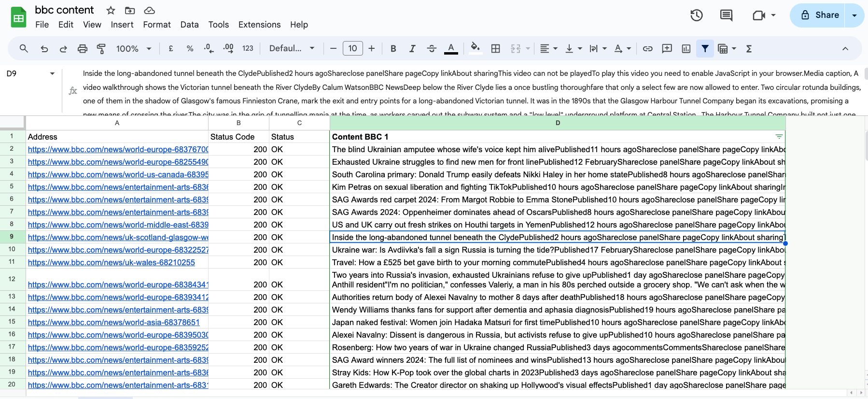
Task: Open the uk-scotland-glasgow link in row 9
Action: [118, 237]
